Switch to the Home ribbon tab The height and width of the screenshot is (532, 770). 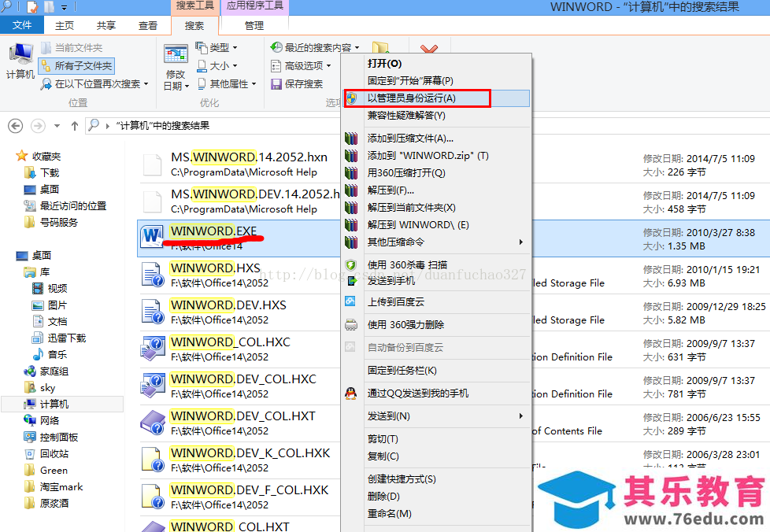(x=65, y=25)
